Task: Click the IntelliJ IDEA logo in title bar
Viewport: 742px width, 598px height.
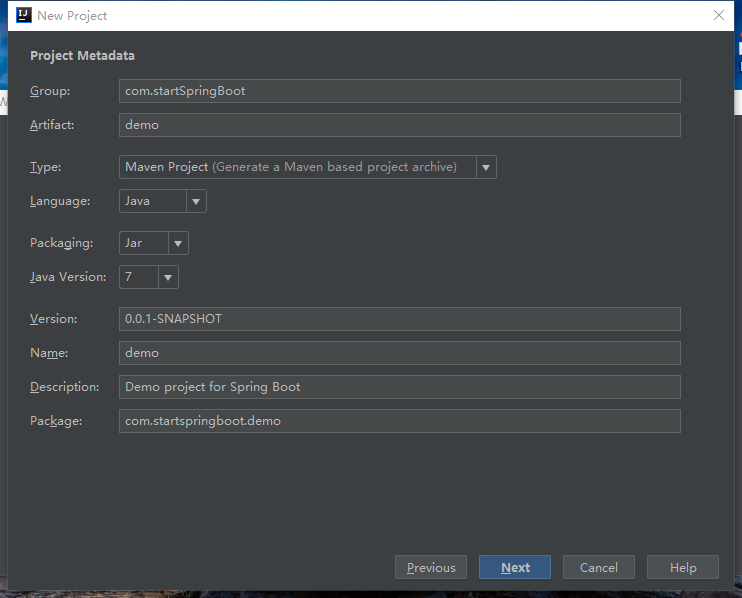Action: (24, 15)
